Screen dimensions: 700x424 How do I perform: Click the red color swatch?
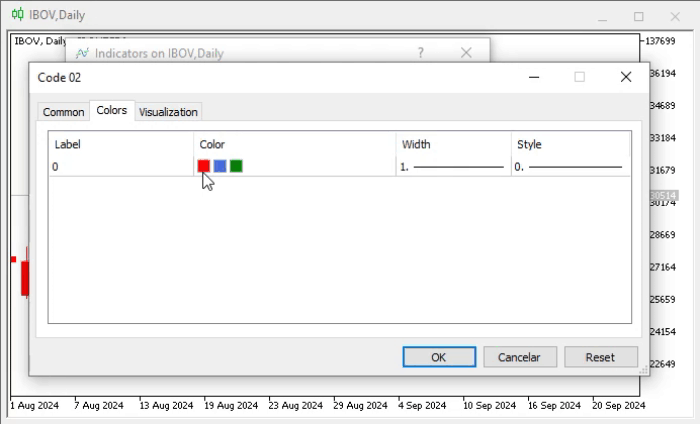pos(204,166)
